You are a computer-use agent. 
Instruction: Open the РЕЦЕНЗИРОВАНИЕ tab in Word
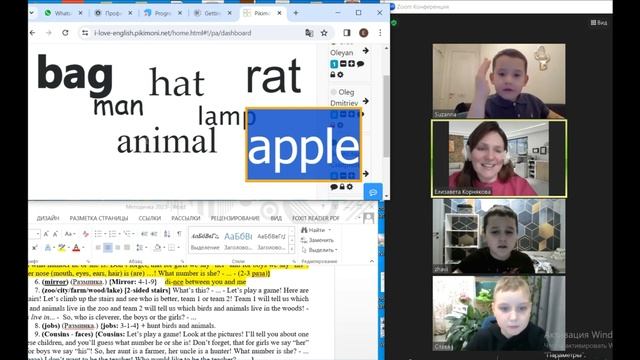pyautogui.click(x=235, y=218)
